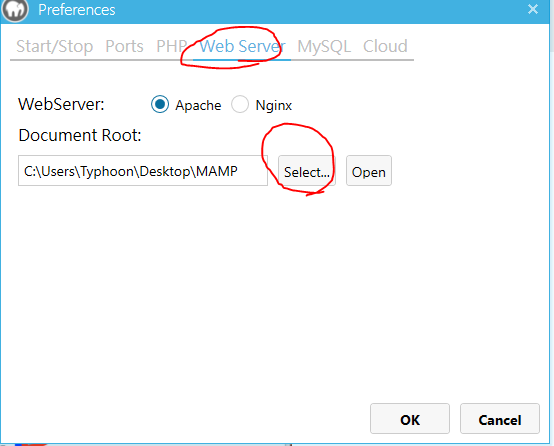
Task: Open the Ports tab
Action: coord(124,46)
